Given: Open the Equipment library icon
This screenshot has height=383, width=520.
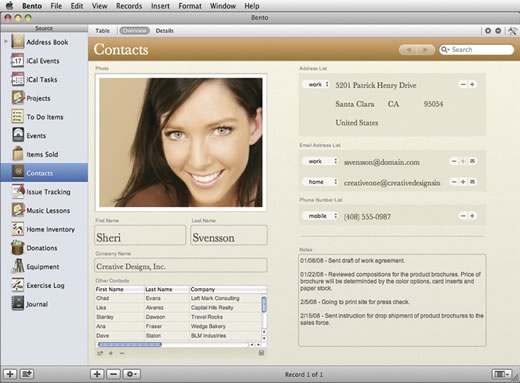Looking at the screenshot, I should [x=17, y=266].
